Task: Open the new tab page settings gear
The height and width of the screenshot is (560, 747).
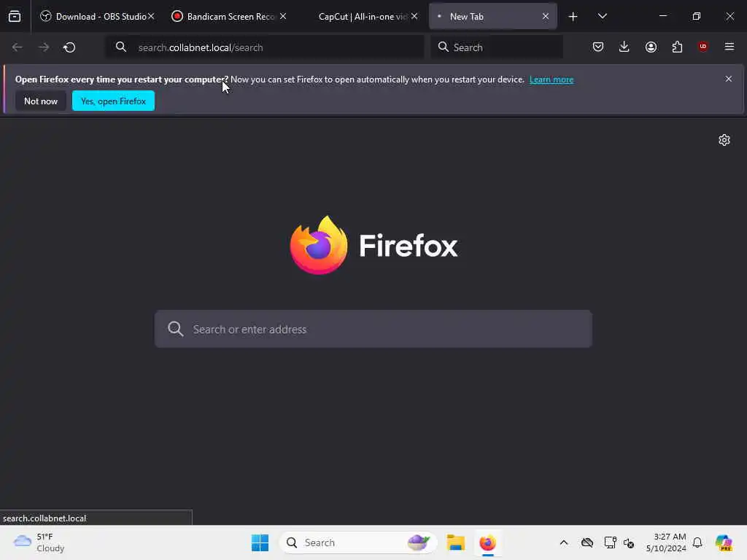Action: (724, 140)
